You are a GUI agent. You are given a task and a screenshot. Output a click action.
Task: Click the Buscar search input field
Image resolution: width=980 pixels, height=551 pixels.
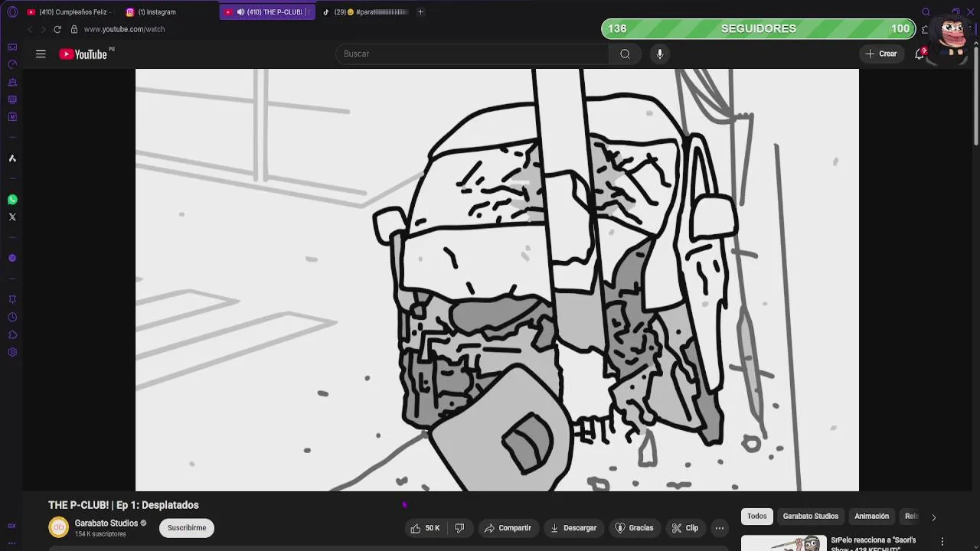coord(472,54)
